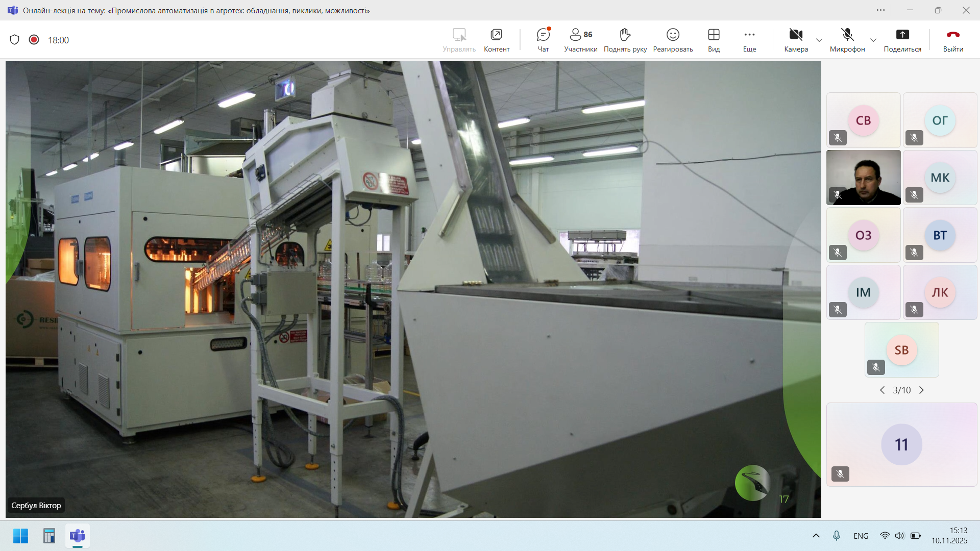980x551 pixels.
Task: Expand microphone options dropdown arrow
Action: coord(873,40)
